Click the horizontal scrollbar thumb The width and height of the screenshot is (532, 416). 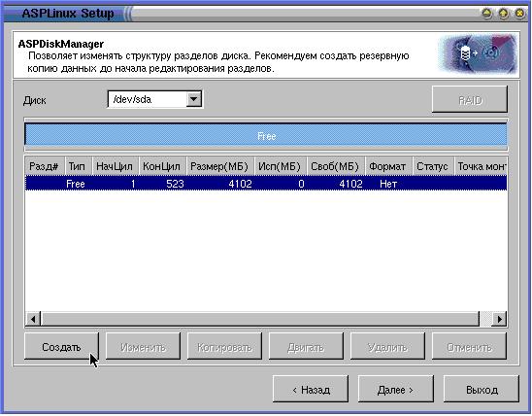[x=260, y=319]
